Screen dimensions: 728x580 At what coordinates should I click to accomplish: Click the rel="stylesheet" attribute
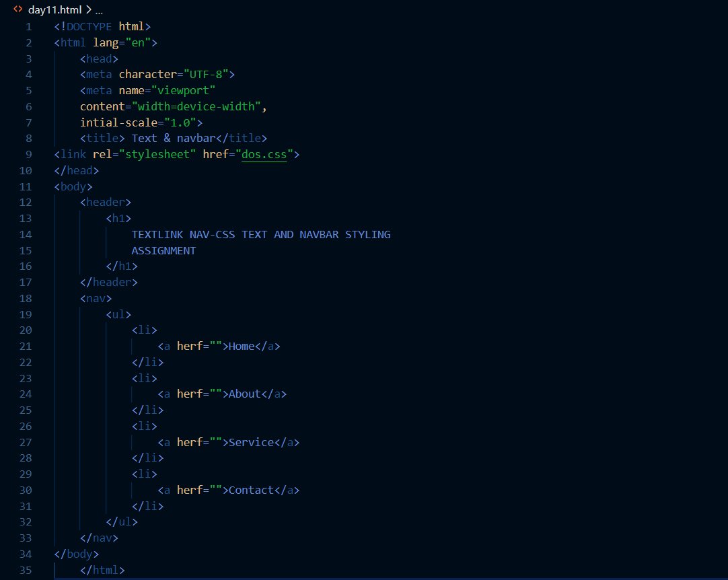(144, 155)
